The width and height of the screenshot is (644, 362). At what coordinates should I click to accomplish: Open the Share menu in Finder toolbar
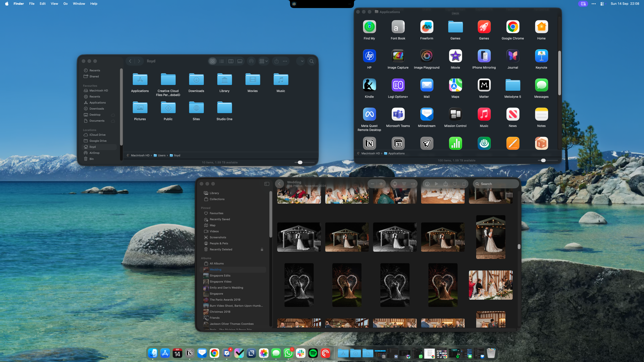click(x=277, y=61)
